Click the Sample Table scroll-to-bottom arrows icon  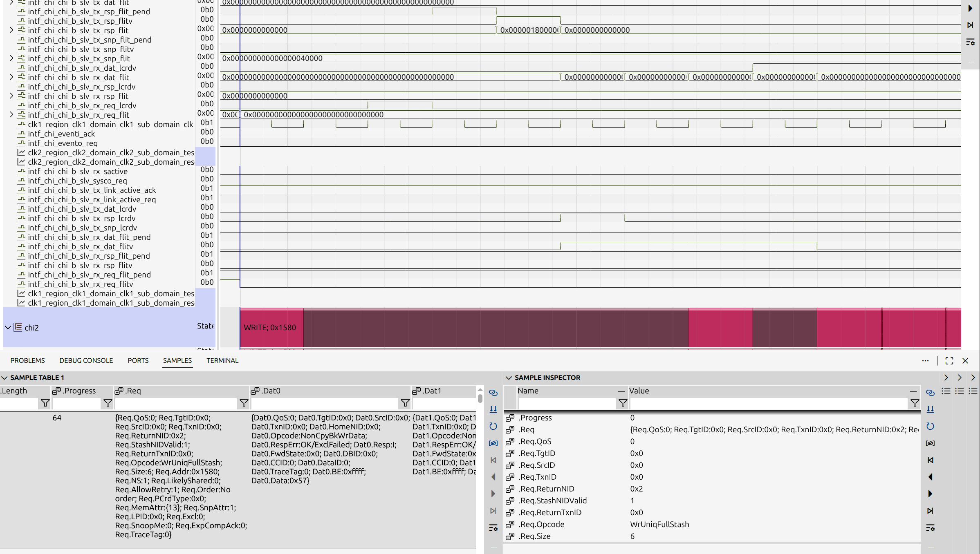point(493,409)
